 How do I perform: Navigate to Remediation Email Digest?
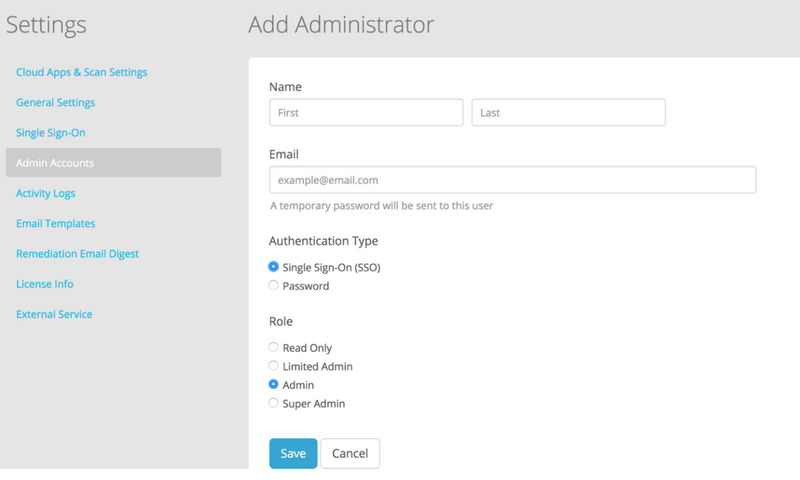click(x=78, y=254)
